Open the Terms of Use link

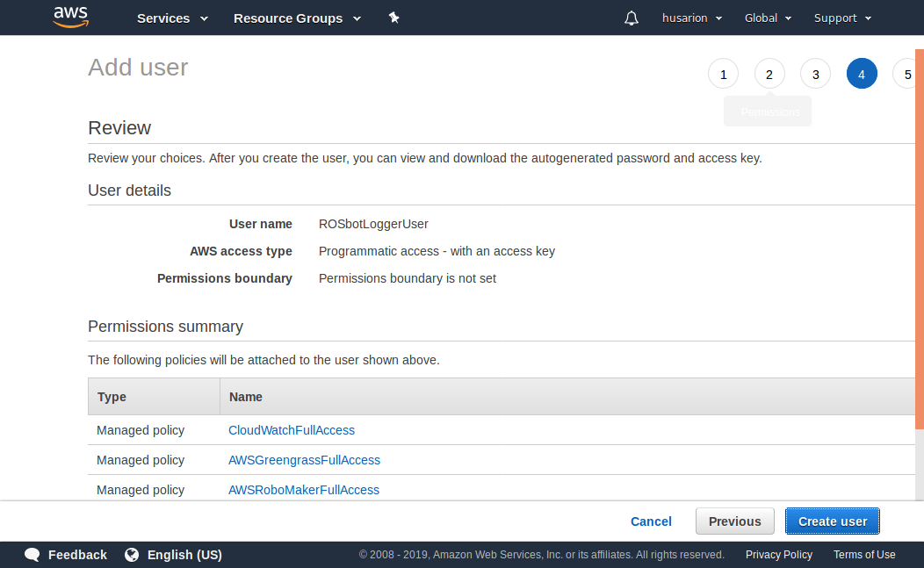(864, 555)
